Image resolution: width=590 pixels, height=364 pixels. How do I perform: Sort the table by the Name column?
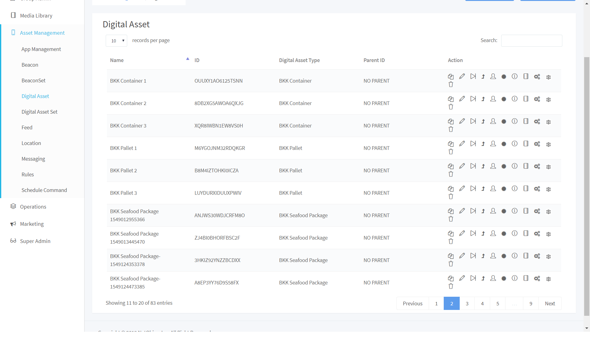pos(117,60)
